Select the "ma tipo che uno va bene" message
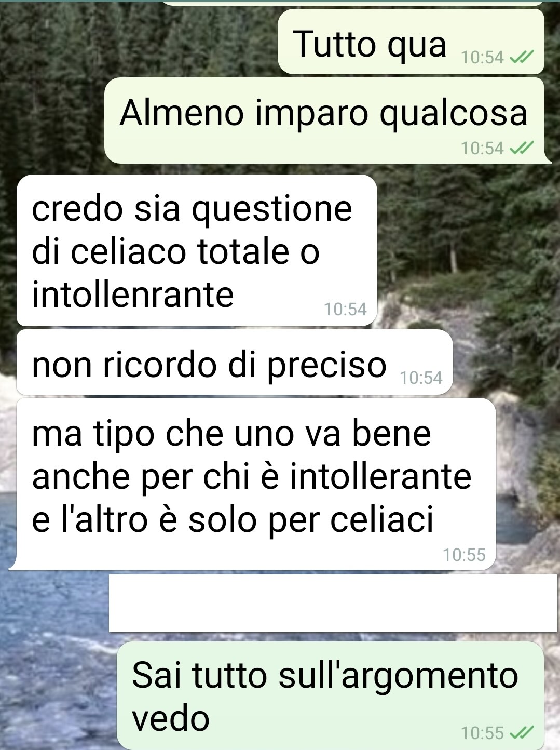Image resolution: width=560 pixels, height=750 pixels. 252,484
